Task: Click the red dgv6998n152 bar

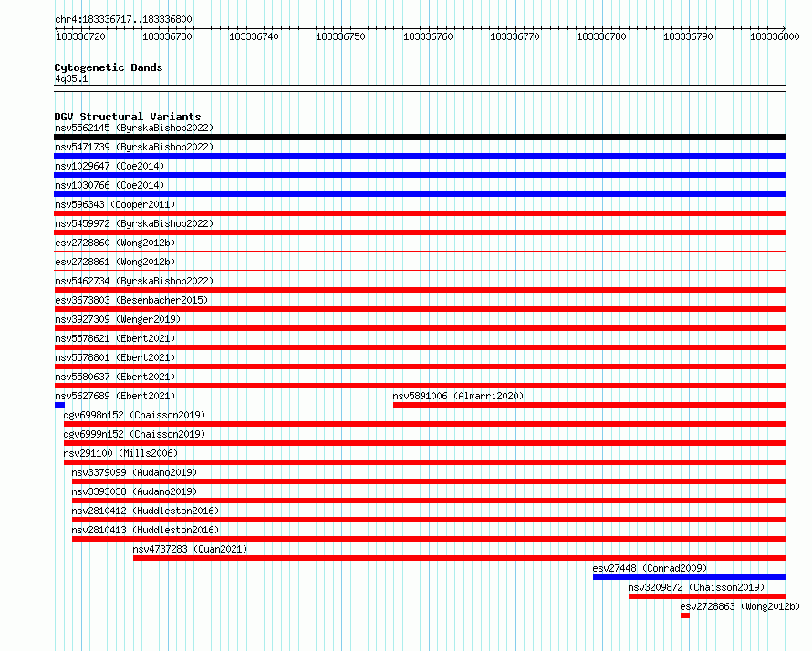Action: click(x=425, y=424)
